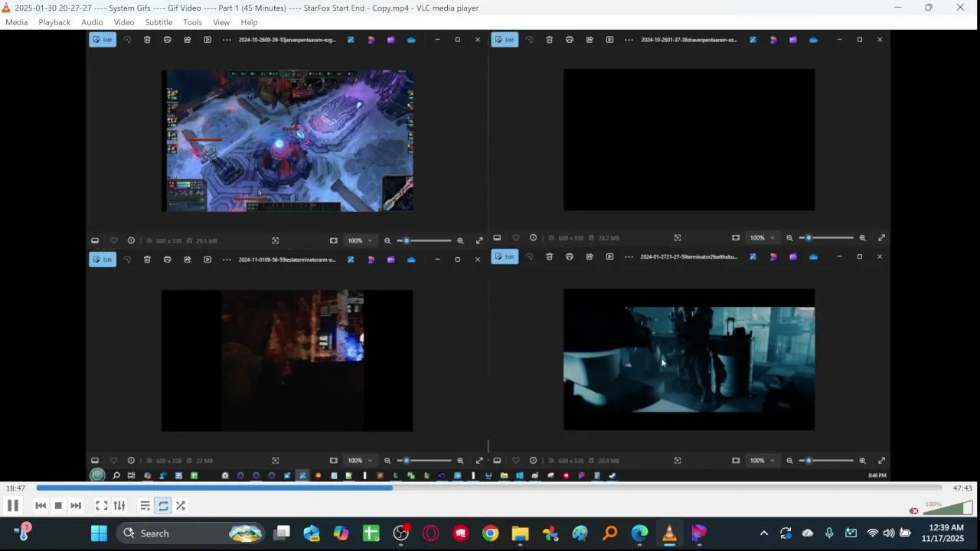Open the Playback menu
Image resolution: width=980 pixels, height=551 pixels.
point(54,22)
